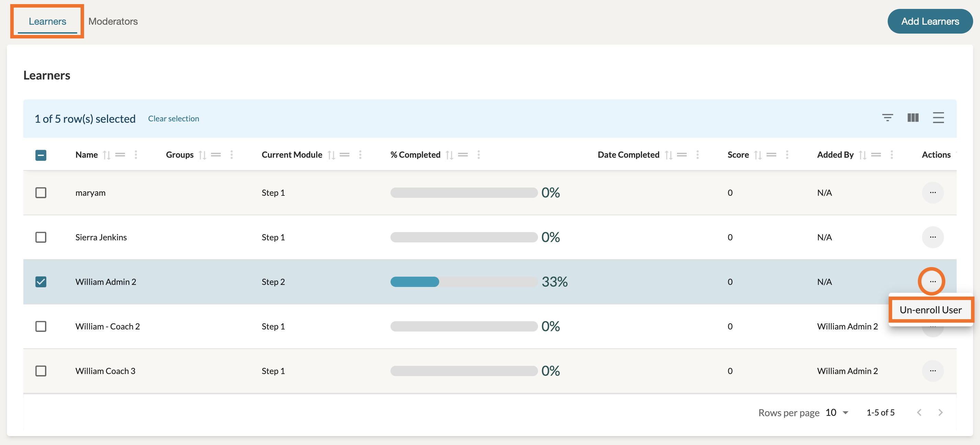Screen dimensions: 980x445
Task: Open the Added By column options menu
Action: (x=891, y=155)
